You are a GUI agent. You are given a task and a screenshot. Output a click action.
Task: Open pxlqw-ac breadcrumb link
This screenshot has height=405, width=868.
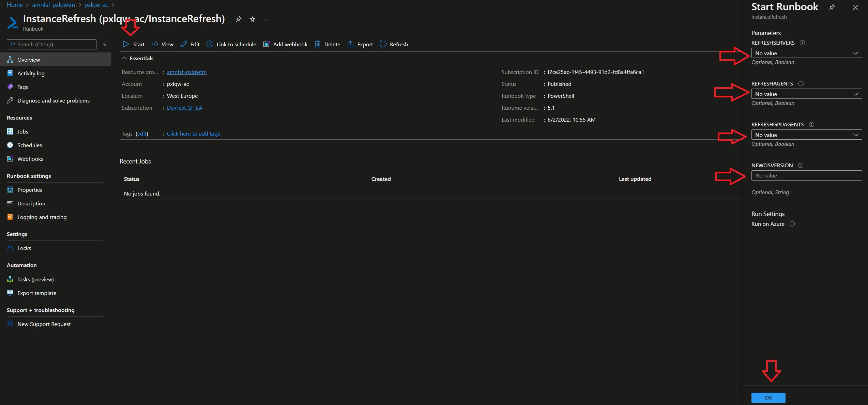tap(96, 5)
